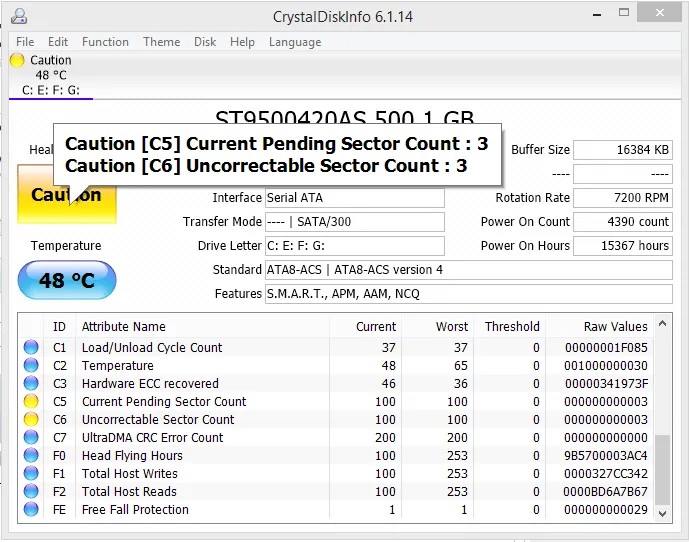Click the yellow Caution health status button
This screenshot has width=689, height=542.
(x=67, y=194)
